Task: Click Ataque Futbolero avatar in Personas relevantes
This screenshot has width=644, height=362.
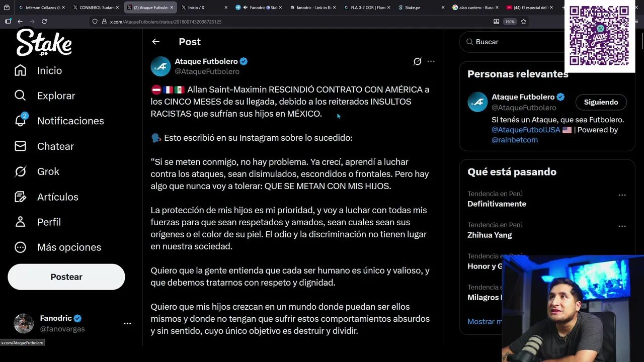Action: coord(477,102)
